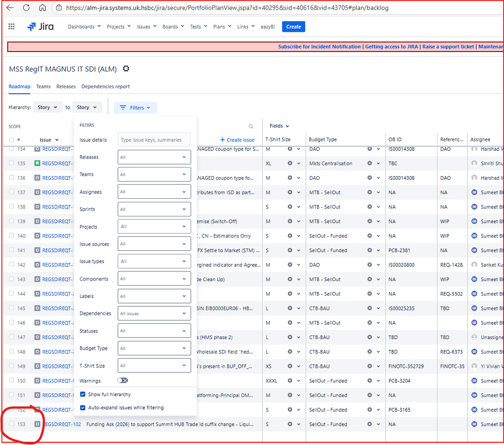Open the Releases filter dropdown

(154, 157)
